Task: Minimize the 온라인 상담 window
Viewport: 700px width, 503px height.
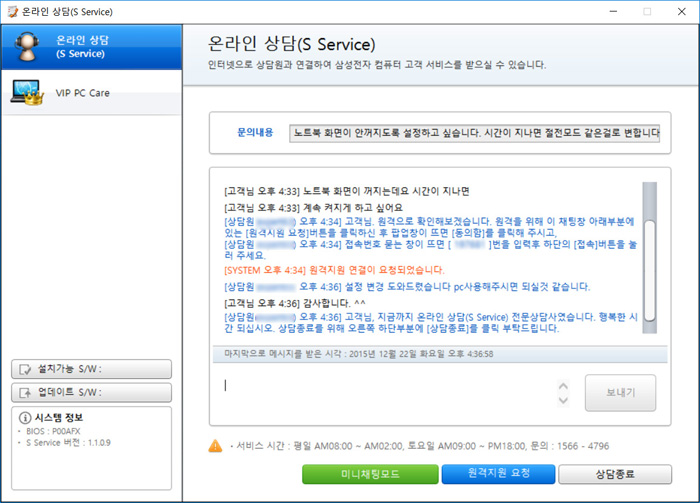Action: pyautogui.click(x=613, y=12)
